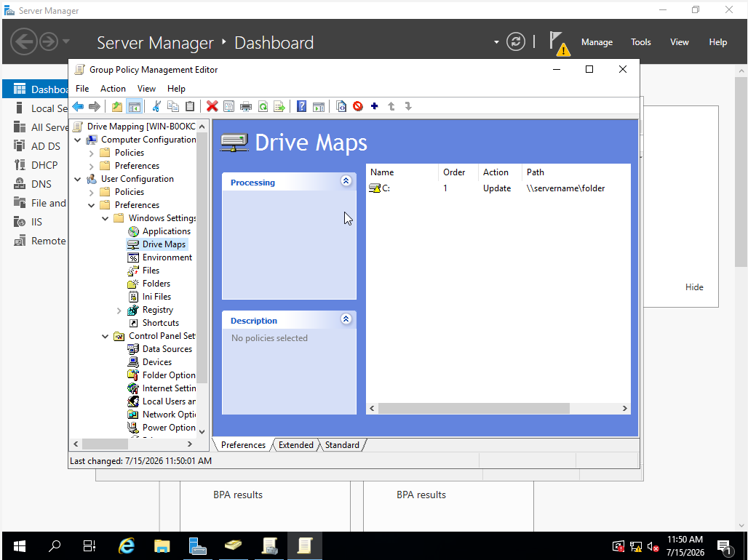Collapse Control Panel Settings node
Image resolution: width=748 pixels, height=560 pixels.
(x=106, y=336)
